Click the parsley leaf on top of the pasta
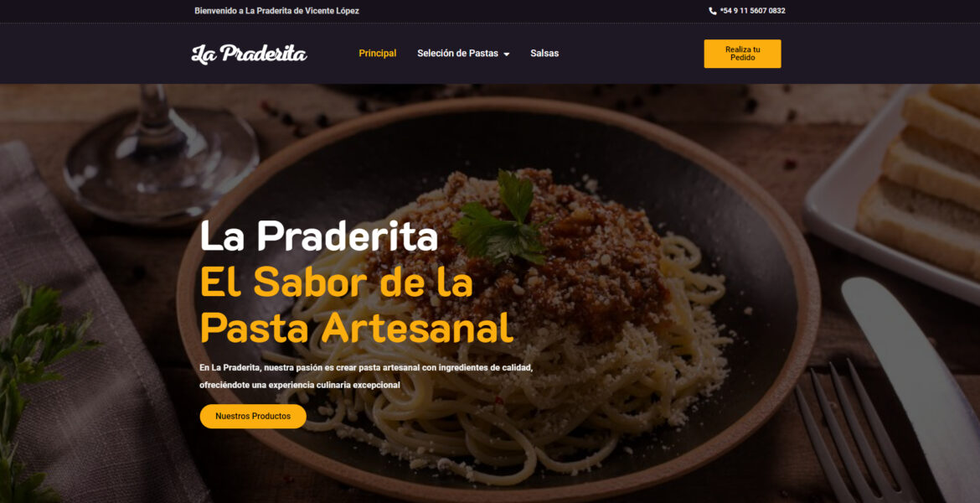The image size is (980, 503). [x=502, y=216]
